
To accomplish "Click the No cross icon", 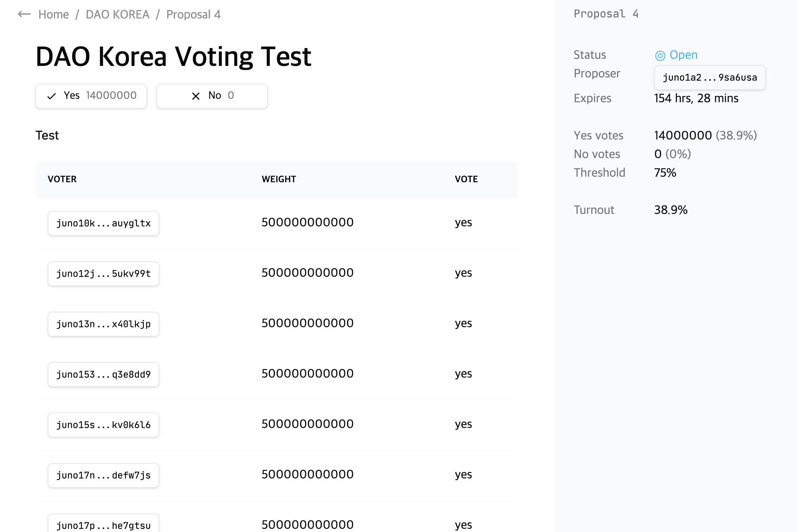I will (196, 96).
